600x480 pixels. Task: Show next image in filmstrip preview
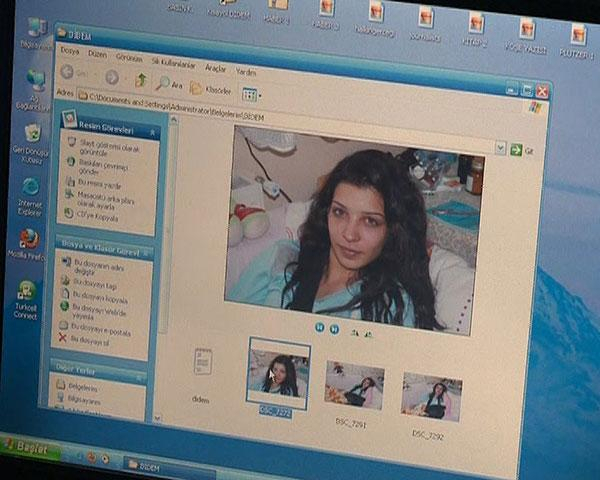pos(334,328)
